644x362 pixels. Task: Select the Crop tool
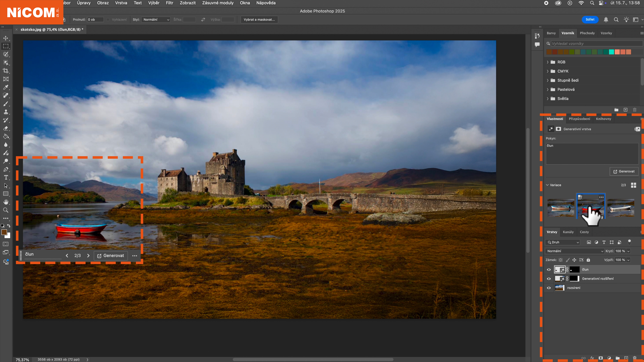[6, 71]
